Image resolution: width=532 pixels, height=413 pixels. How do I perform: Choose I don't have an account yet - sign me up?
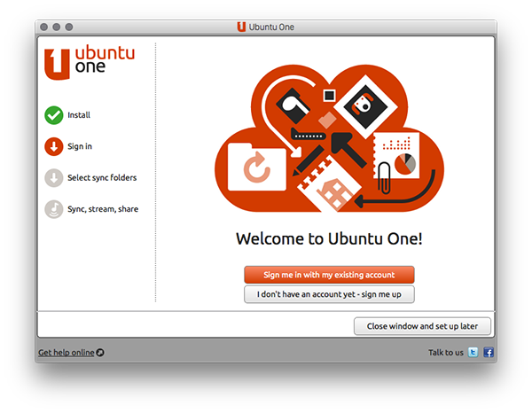coord(329,294)
